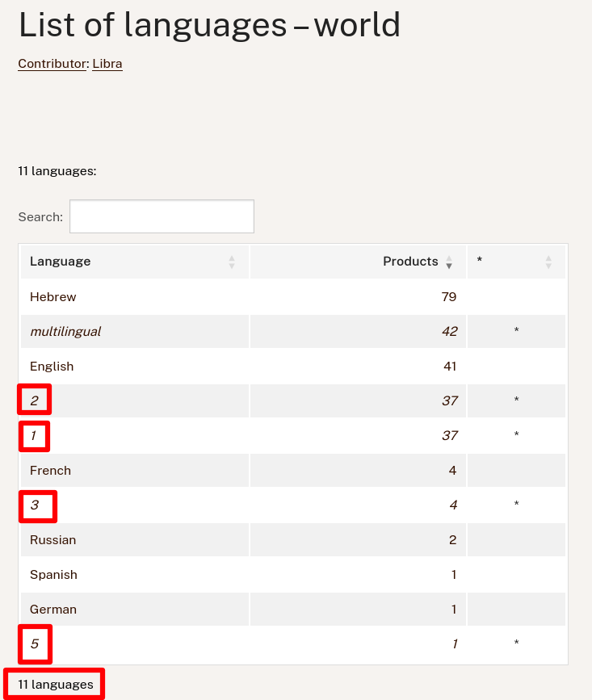Open the Contributor link

pos(52,64)
